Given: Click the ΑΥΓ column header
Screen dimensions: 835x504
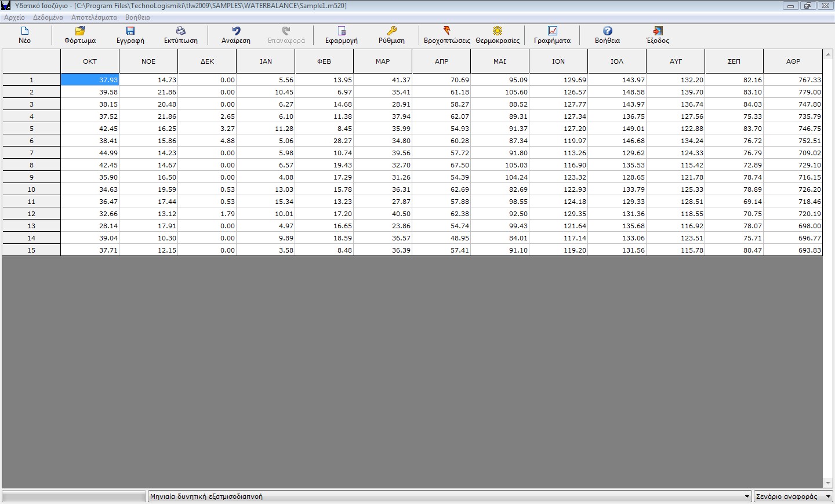Looking at the screenshot, I should [x=676, y=61].
